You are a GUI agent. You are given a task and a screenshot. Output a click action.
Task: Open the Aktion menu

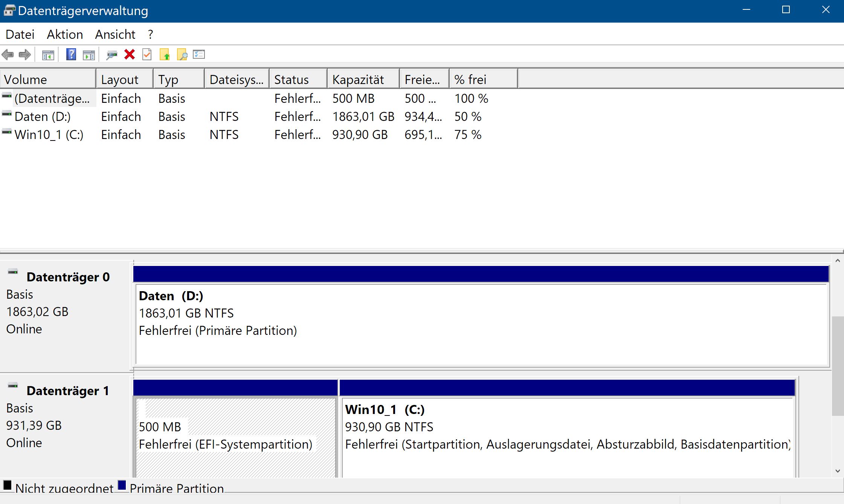[x=65, y=34]
